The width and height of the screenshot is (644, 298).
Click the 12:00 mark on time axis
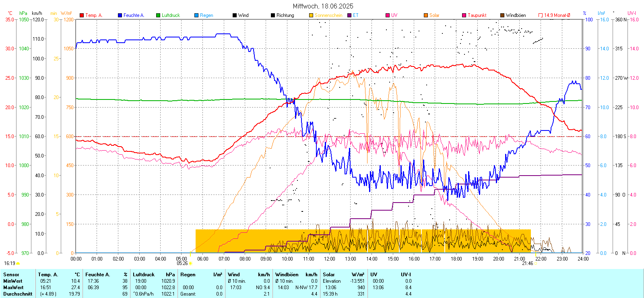tap(330, 259)
